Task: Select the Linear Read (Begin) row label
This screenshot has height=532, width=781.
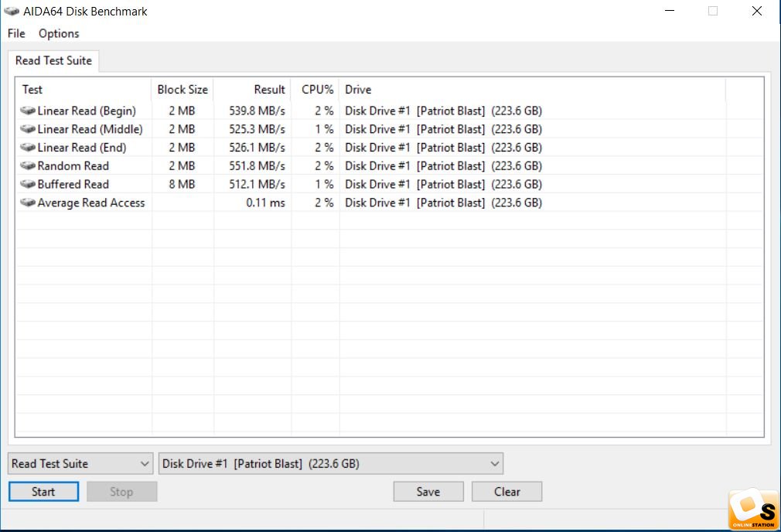Action: (87, 111)
